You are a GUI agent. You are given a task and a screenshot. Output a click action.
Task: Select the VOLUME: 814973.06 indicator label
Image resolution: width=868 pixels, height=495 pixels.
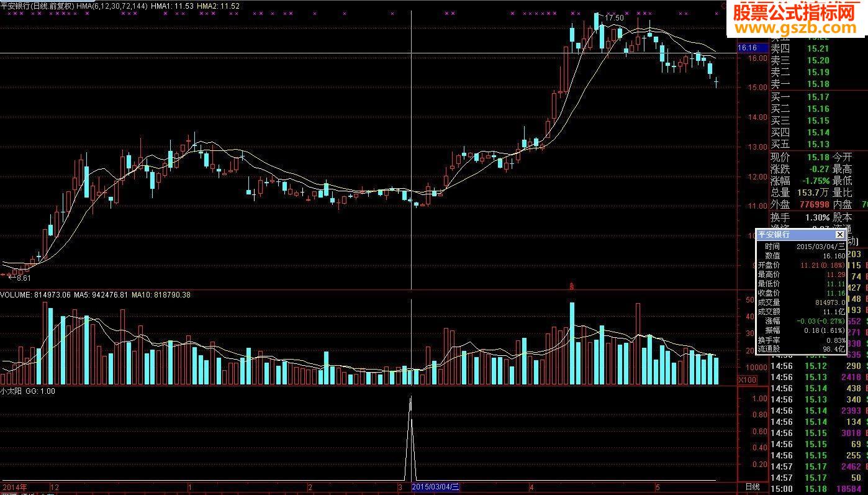[x=35, y=295]
